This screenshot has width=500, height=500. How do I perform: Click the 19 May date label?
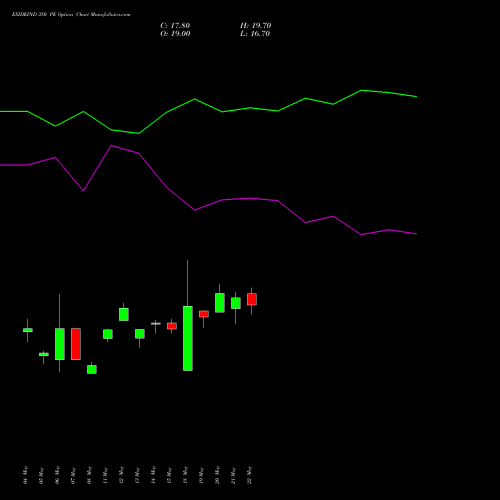click(202, 475)
